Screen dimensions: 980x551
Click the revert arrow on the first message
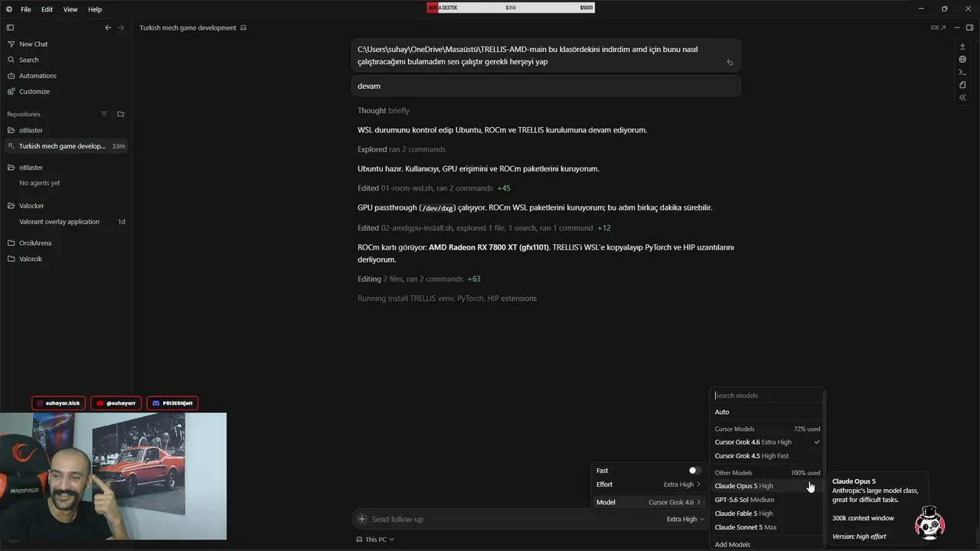pyautogui.click(x=730, y=63)
